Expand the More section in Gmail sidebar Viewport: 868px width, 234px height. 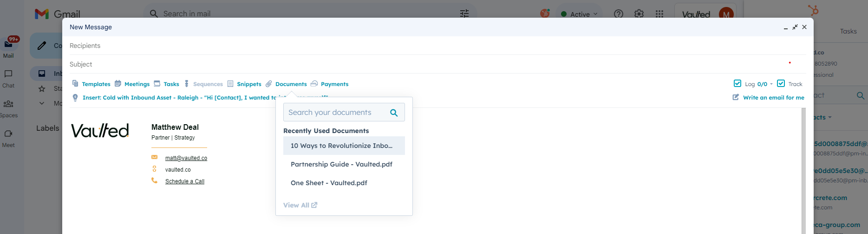42,103
